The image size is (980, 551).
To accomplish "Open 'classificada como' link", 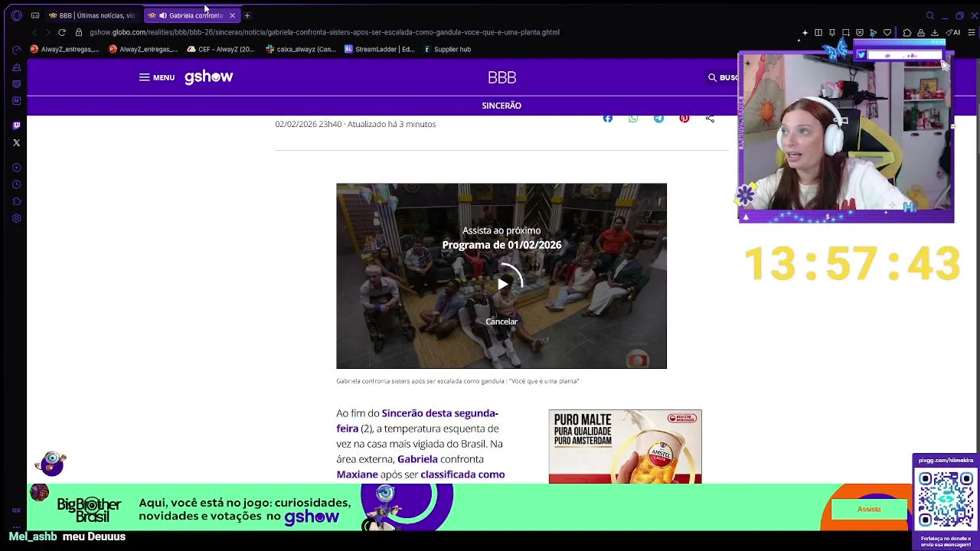I will (462, 474).
